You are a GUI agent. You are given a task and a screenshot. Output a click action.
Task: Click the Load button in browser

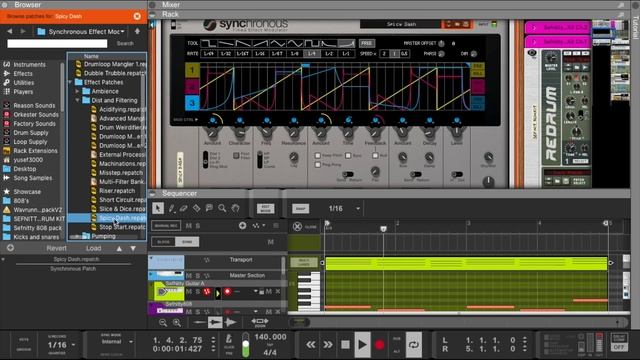click(x=93, y=248)
